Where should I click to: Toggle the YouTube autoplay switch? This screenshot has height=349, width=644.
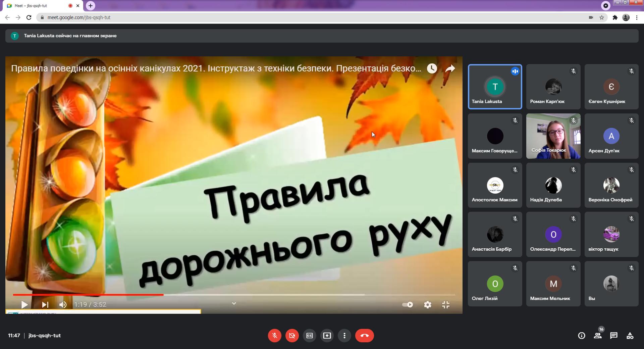pos(408,305)
